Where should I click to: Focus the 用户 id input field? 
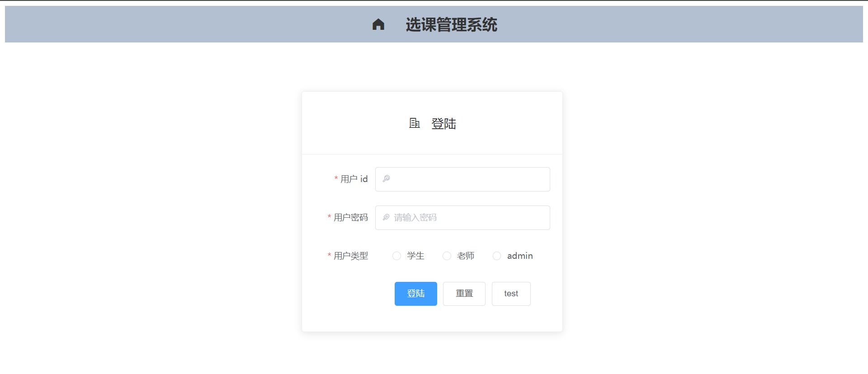tap(462, 179)
